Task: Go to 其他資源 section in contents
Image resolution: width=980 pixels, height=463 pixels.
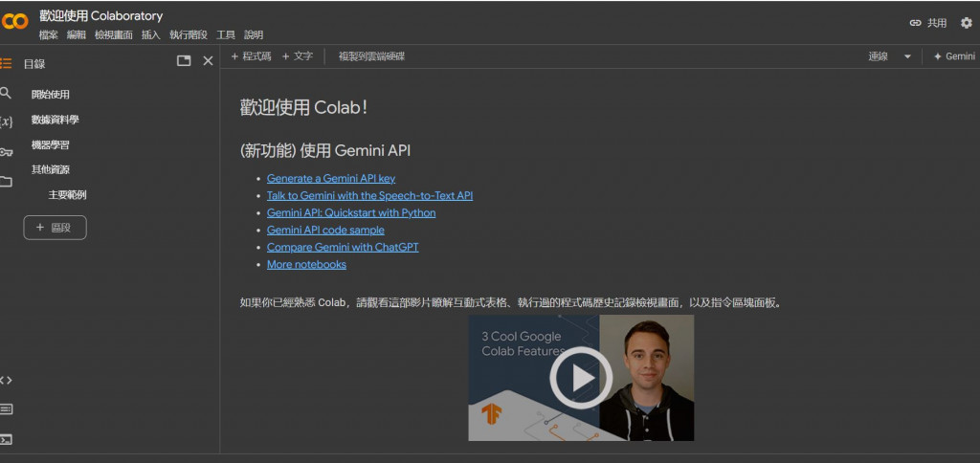Action: [51, 169]
